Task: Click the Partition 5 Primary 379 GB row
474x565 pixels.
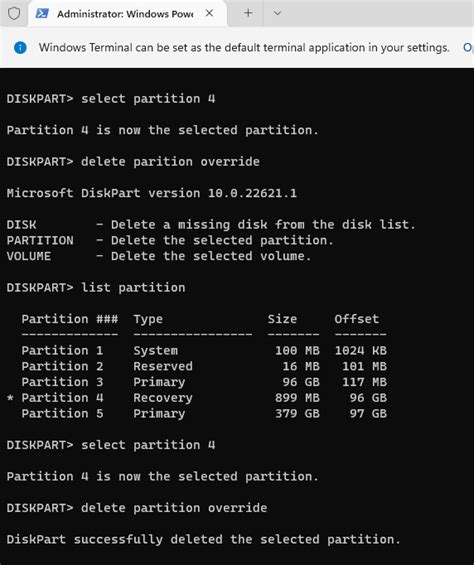Action: (204, 414)
